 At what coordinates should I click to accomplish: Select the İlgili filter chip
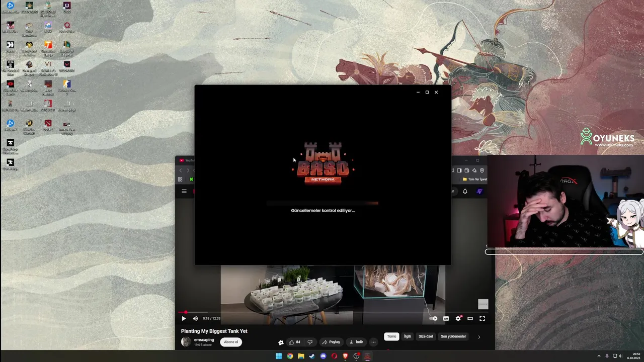point(408,336)
